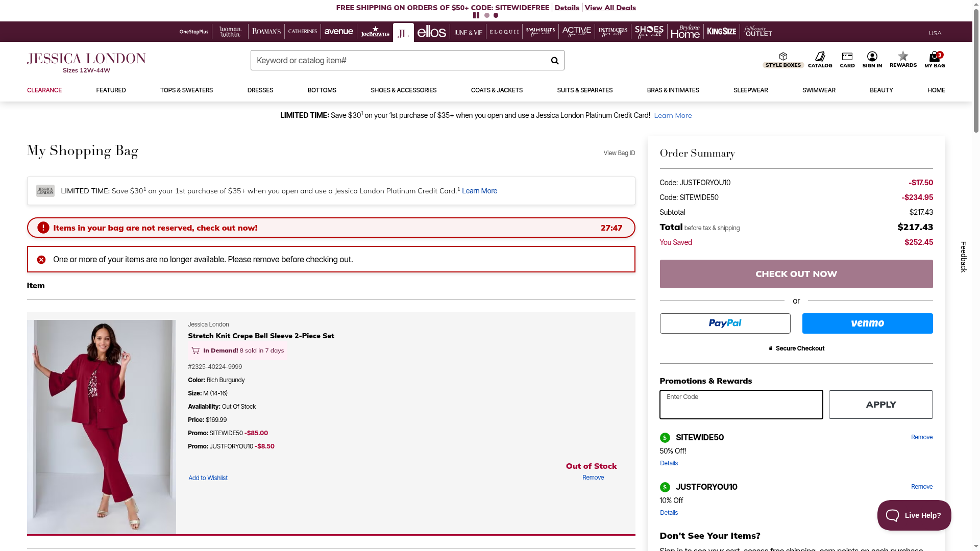Remove the SITEWIDE50 promo code

[x=921, y=437]
